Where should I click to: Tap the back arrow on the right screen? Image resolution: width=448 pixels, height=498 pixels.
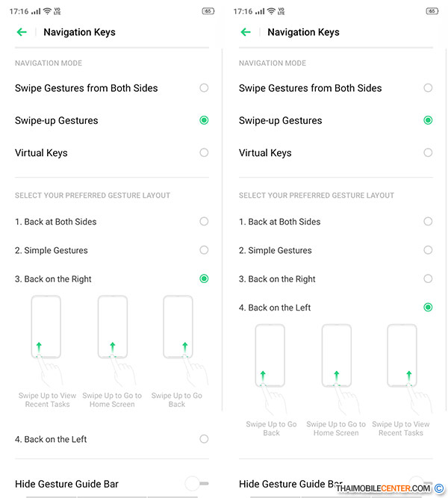pyautogui.click(x=246, y=32)
